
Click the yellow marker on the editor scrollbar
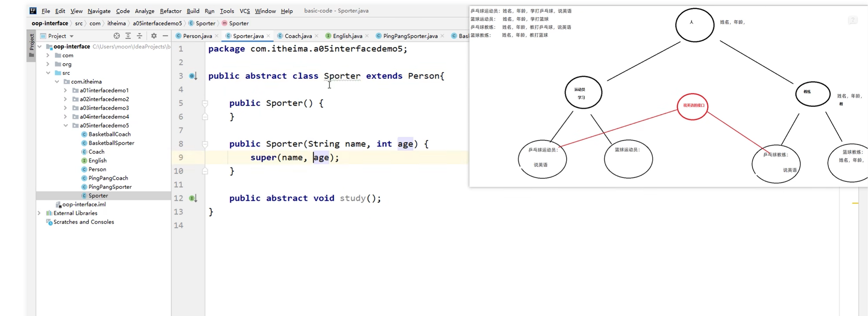(x=855, y=204)
